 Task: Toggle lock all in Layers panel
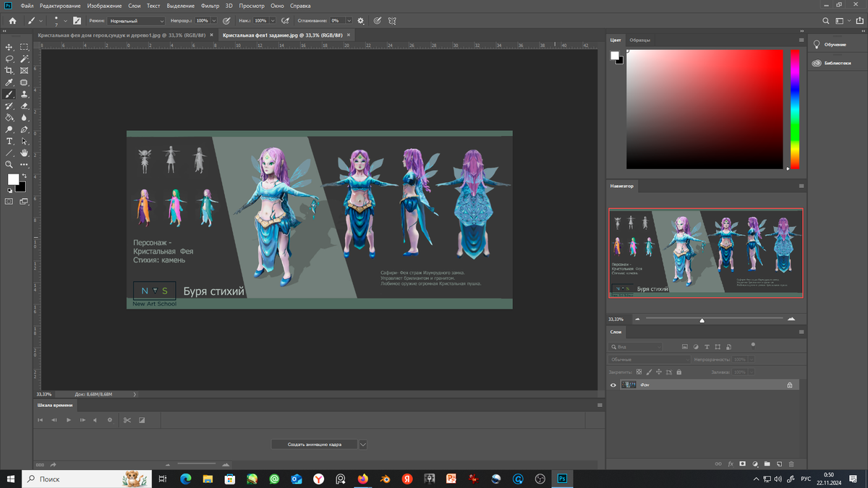coord(678,372)
